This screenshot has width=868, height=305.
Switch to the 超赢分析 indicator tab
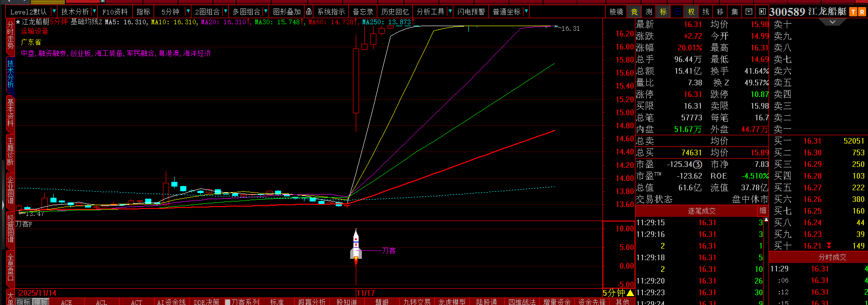click(311, 302)
